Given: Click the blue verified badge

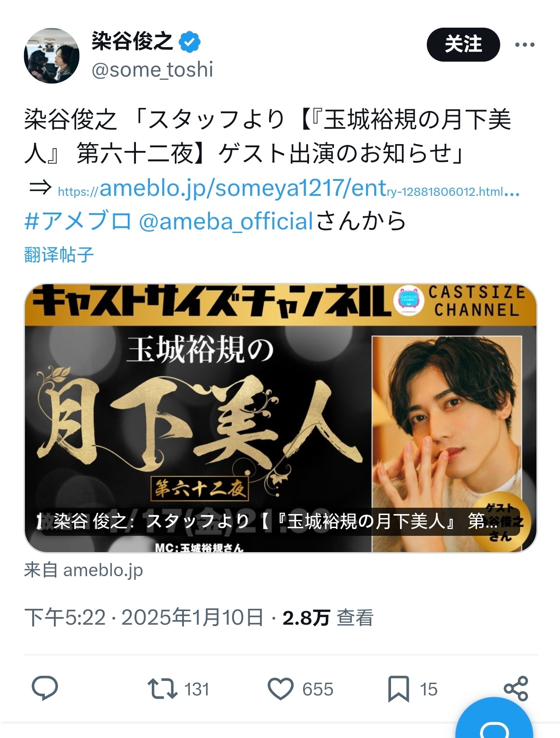Looking at the screenshot, I should (190, 42).
